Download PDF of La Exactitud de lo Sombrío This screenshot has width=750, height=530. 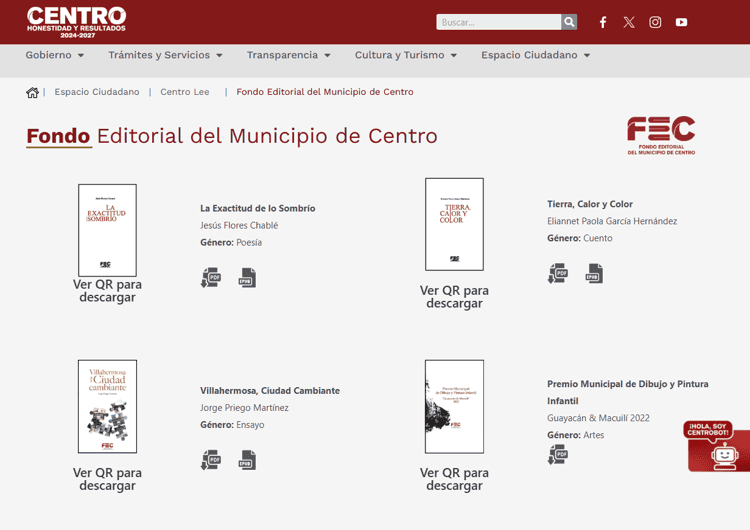[x=211, y=277]
